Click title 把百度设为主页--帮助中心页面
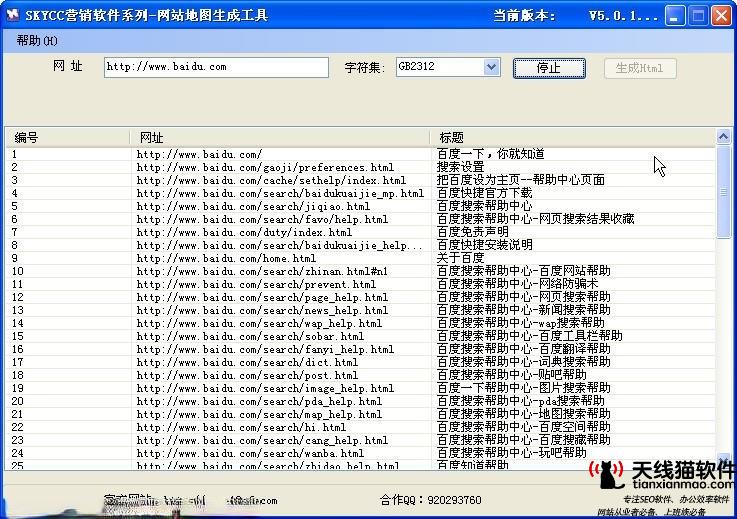The width and height of the screenshot is (737, 519). pyautogui.click(x=520, y=180)
